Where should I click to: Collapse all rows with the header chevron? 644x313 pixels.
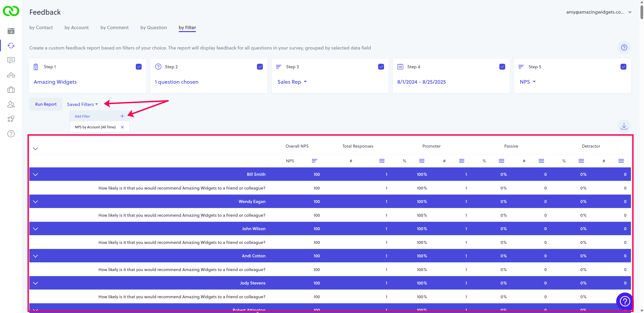coord(36,149)
